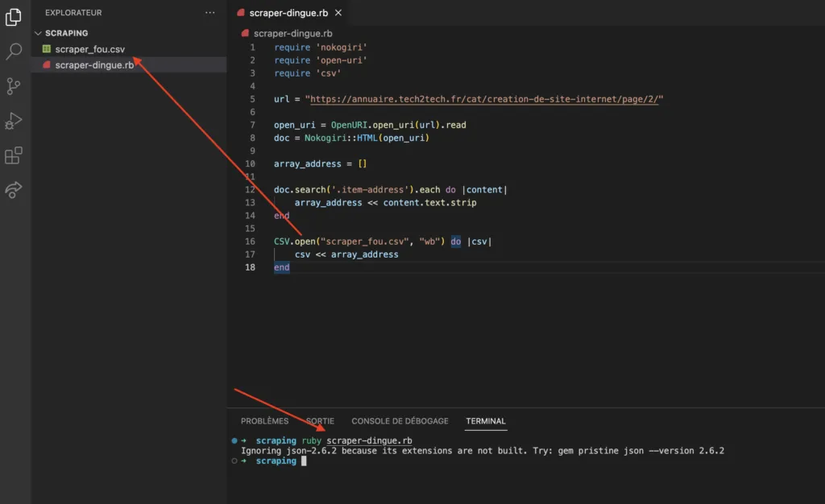The width and height of the screenshot is (825, 504).
Task: Open the Live Share icon in activity bar
Action: [14, 190]
